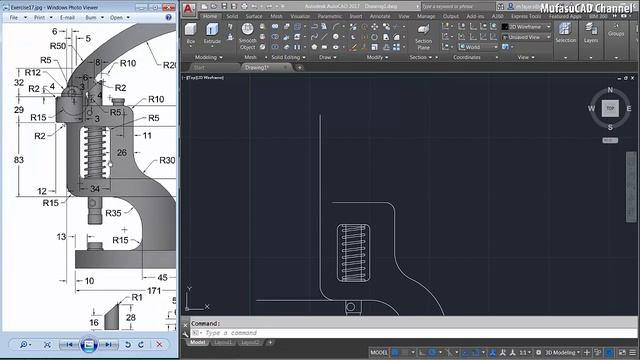Play slide show in Photo Viewer
This screenshot has height=360, width=640.
89,345
